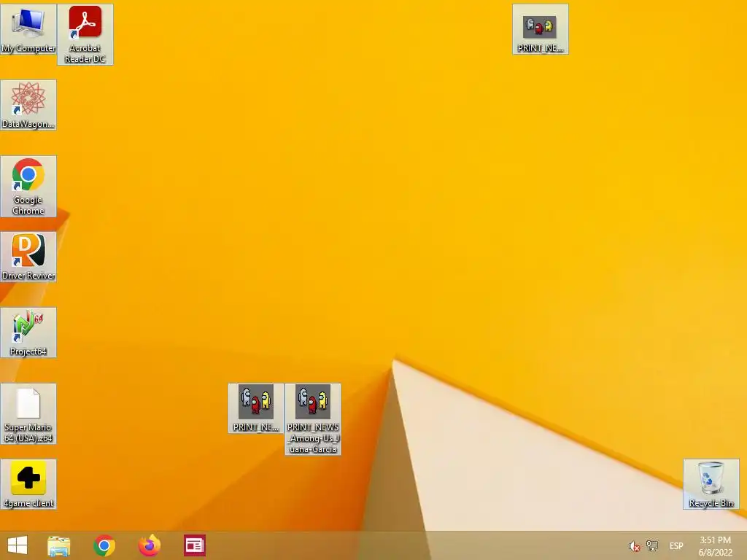
Task: Click the network tray icon
Action: point(651,546)
